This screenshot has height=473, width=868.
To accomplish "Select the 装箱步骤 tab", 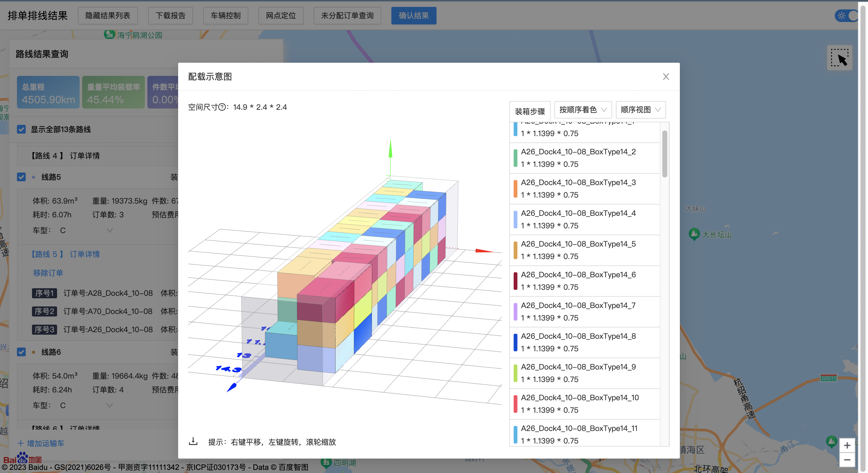I will pyautogui.click(x=529, y=111).
